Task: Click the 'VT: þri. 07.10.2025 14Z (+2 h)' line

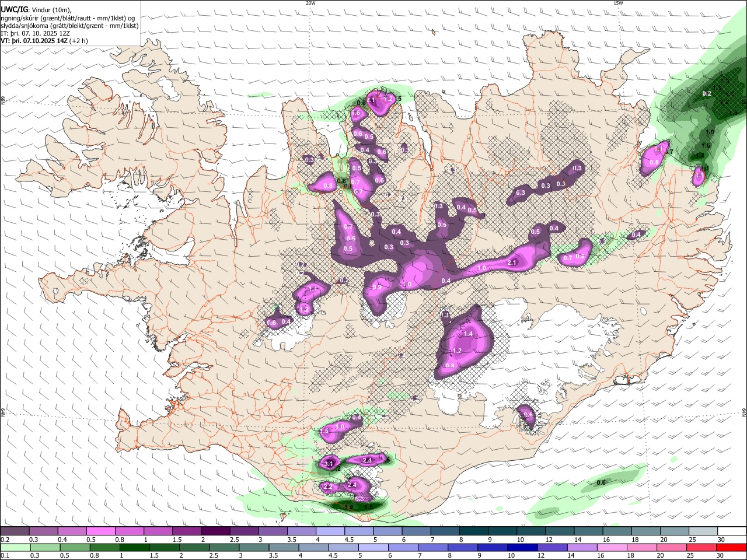Action: (x=44, y=41)
